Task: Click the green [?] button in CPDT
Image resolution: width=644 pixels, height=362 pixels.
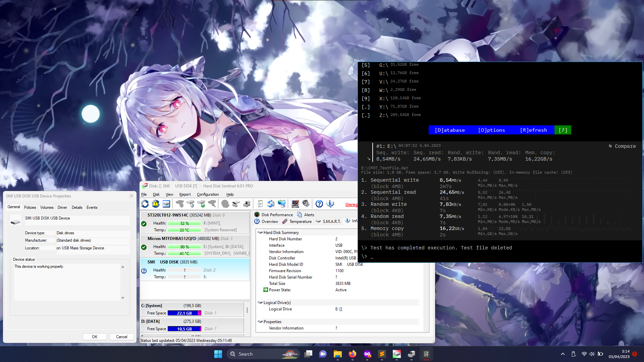Action: [x=563, y=130]
